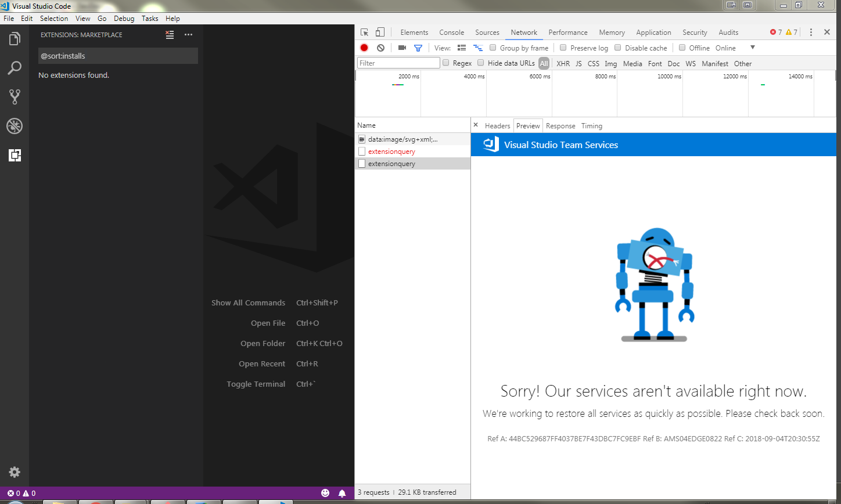
Task: Open the Extensions panel More Actions menu
Action: pyautogui.click(x=188, y=35)
